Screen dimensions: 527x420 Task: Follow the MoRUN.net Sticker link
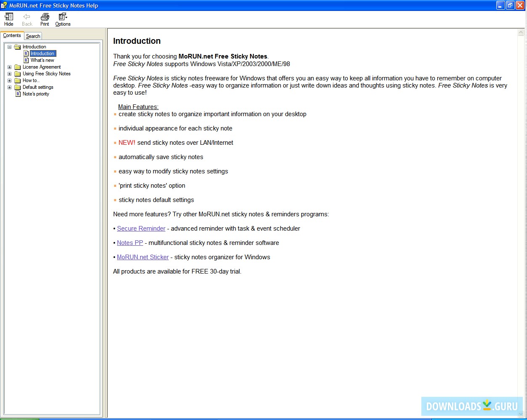[x=143, y=257]
